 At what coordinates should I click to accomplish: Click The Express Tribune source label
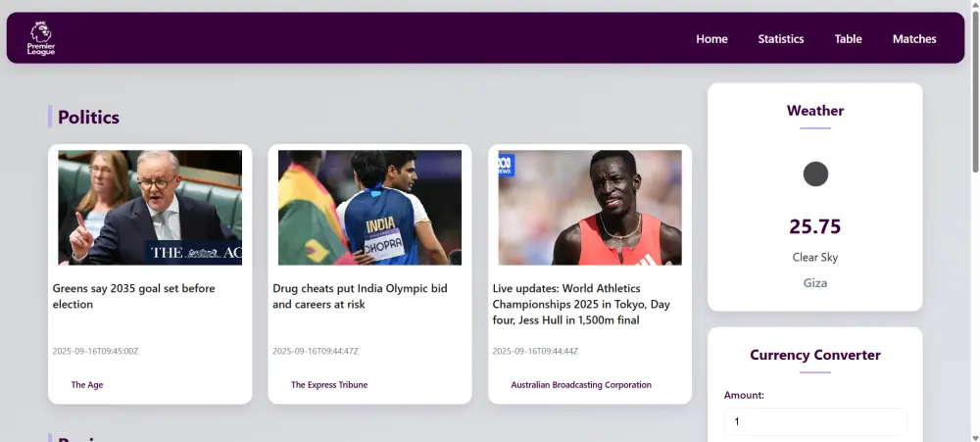pos(329,385)
